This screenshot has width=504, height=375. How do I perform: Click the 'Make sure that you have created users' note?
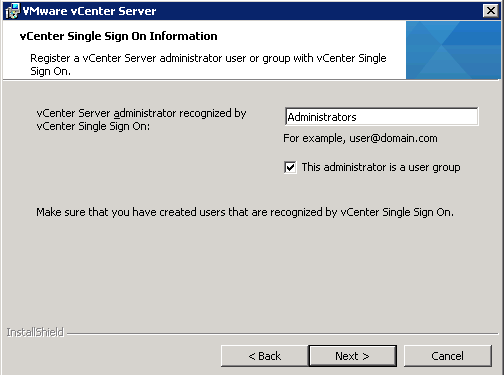[x=245, y=212]
